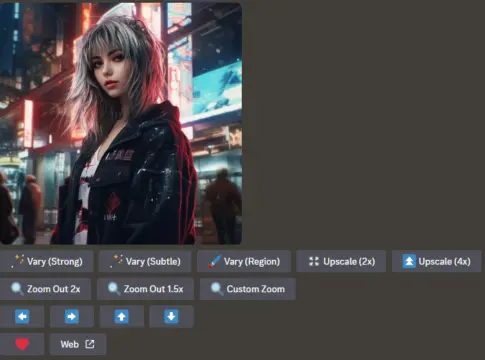Upscale the image 2x
Screen dimensions: 485x360
tap(341, 261)
